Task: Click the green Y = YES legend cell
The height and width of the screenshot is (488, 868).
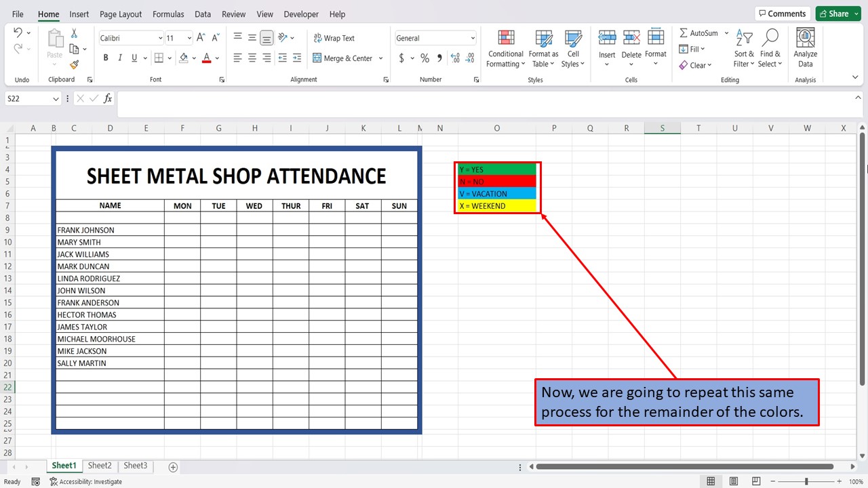Action: pyautogui.click(x=497, y=169)
